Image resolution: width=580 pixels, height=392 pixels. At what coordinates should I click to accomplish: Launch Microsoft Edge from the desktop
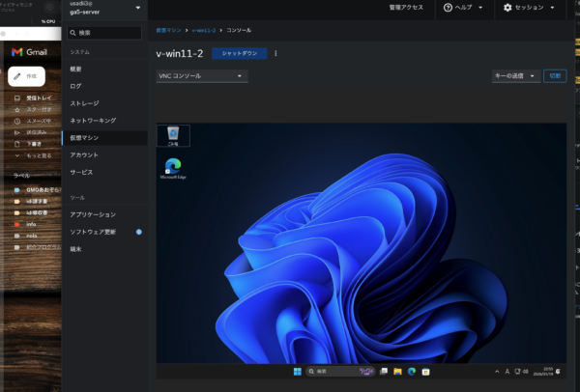(x=173, y=168)
